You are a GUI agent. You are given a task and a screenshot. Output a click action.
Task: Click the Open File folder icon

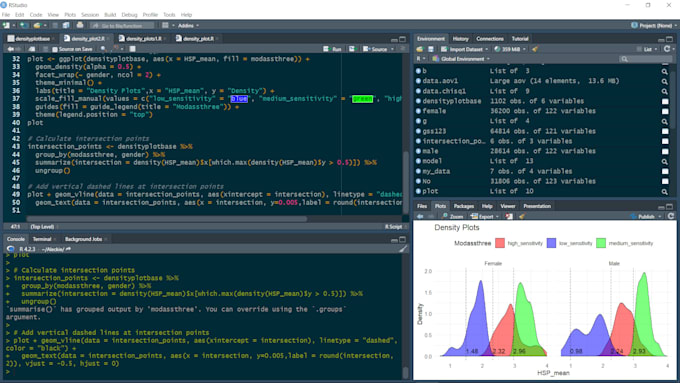pos(37,26)
